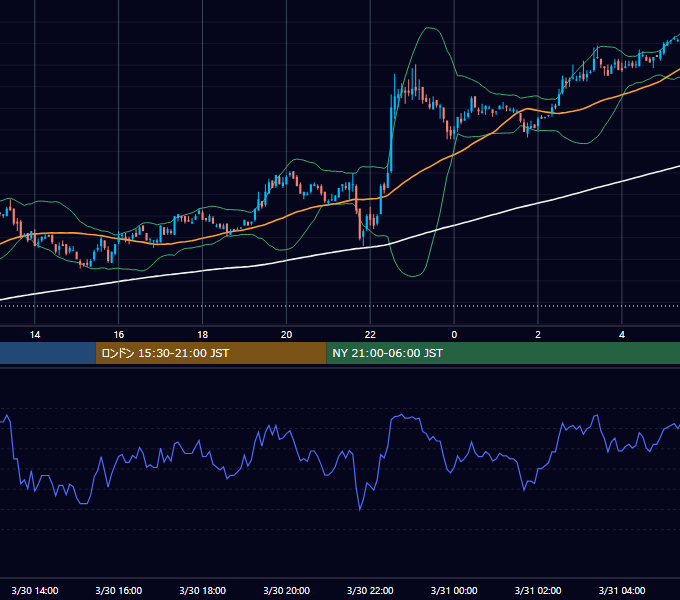Click the 3/30 16:00 time label

pos(118,590)
